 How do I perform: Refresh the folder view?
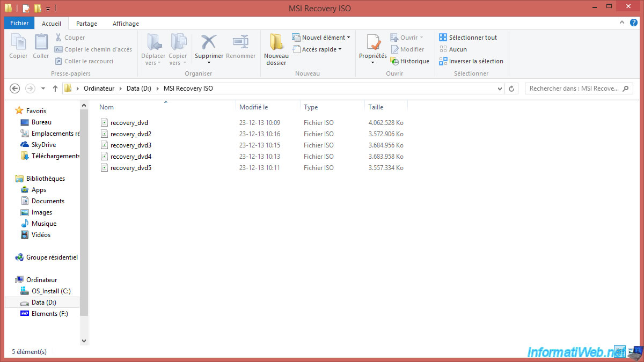[x=512, y=88]
